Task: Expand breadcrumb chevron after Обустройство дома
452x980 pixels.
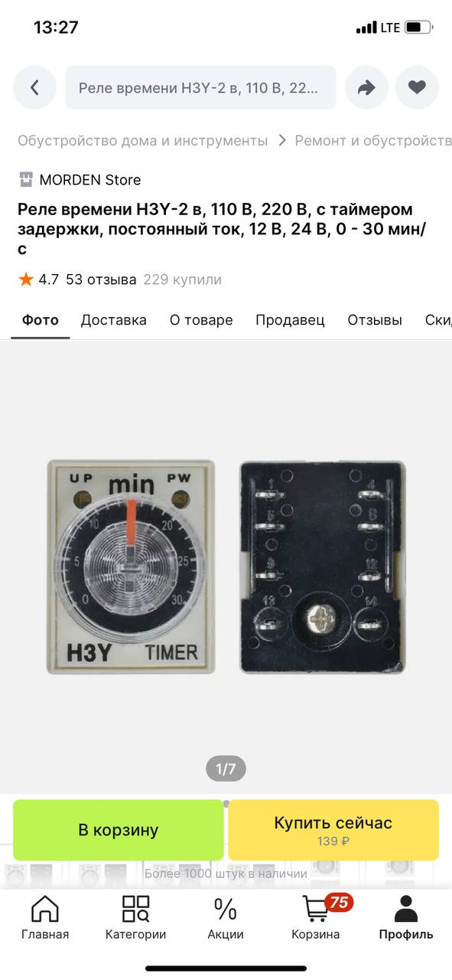Action: (x=282, y=141)
